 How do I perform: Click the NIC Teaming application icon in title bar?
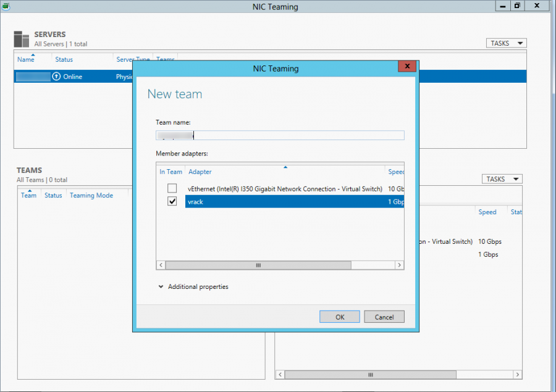[6, 6]
